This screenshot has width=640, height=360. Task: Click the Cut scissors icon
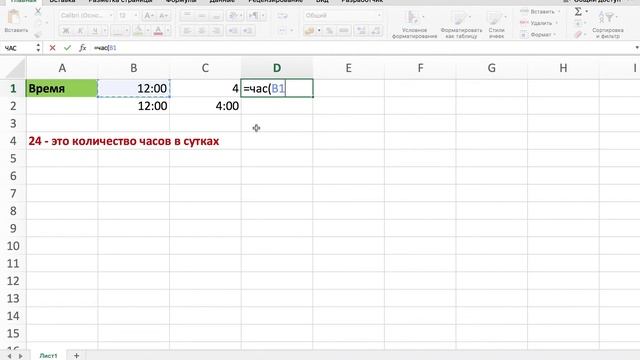click(38, 12)
